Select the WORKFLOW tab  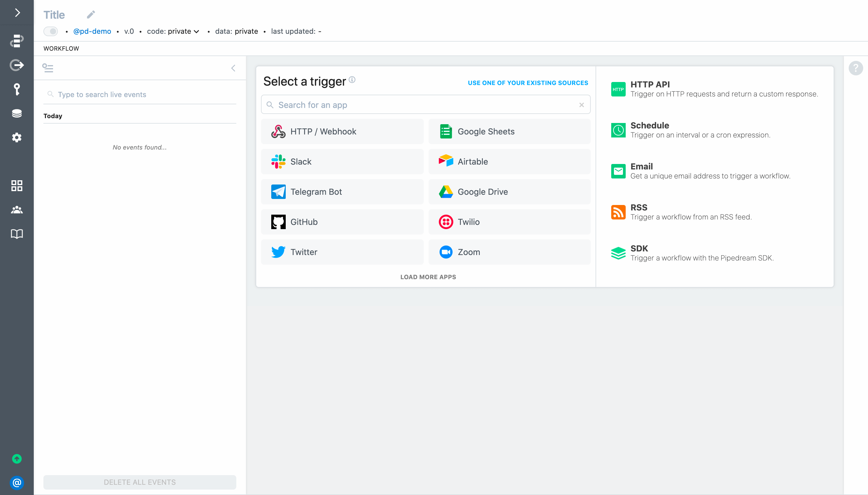coord(61,49)
